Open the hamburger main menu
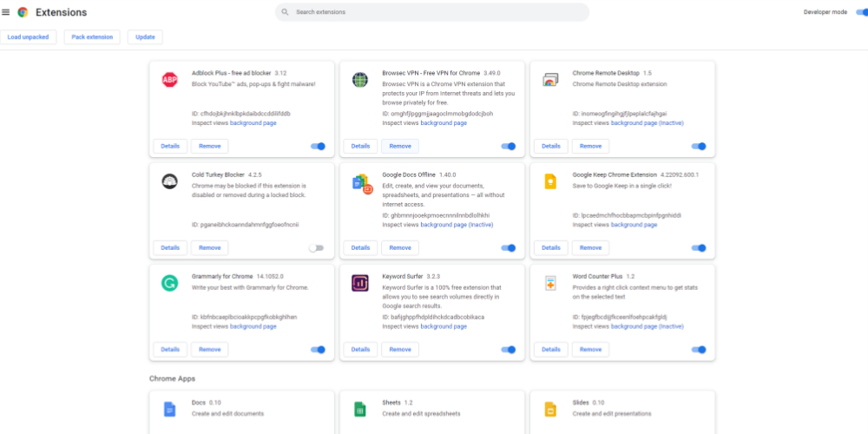 pos(6,12)
